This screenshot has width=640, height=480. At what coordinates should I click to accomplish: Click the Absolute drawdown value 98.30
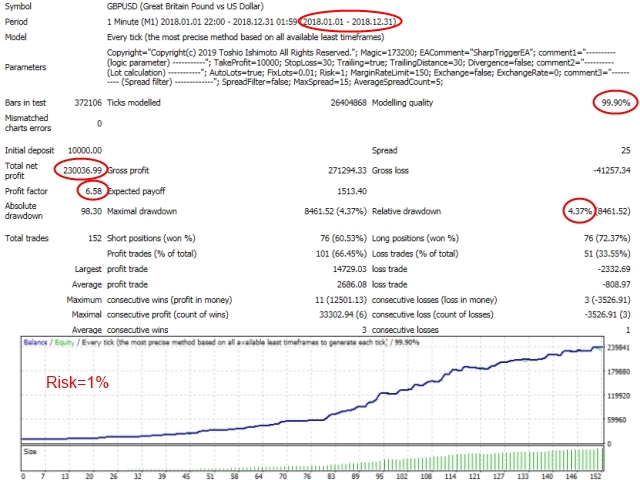91,211
